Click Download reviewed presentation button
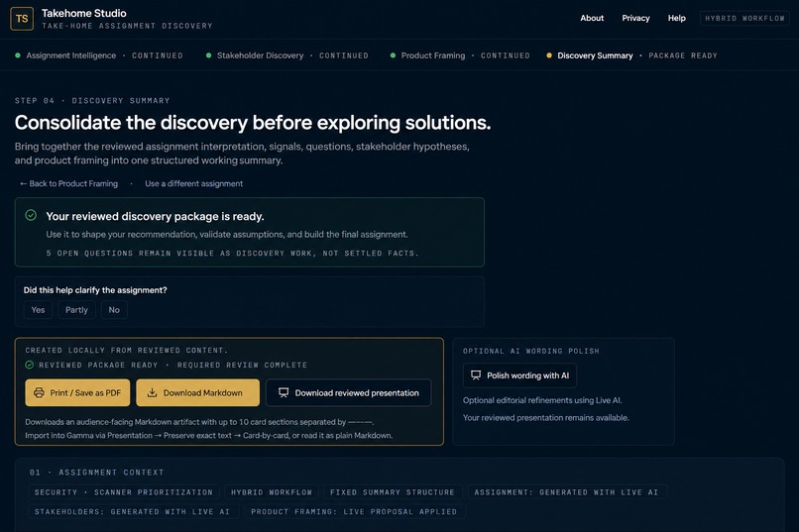The image size is (799, 532). (349, 392)
